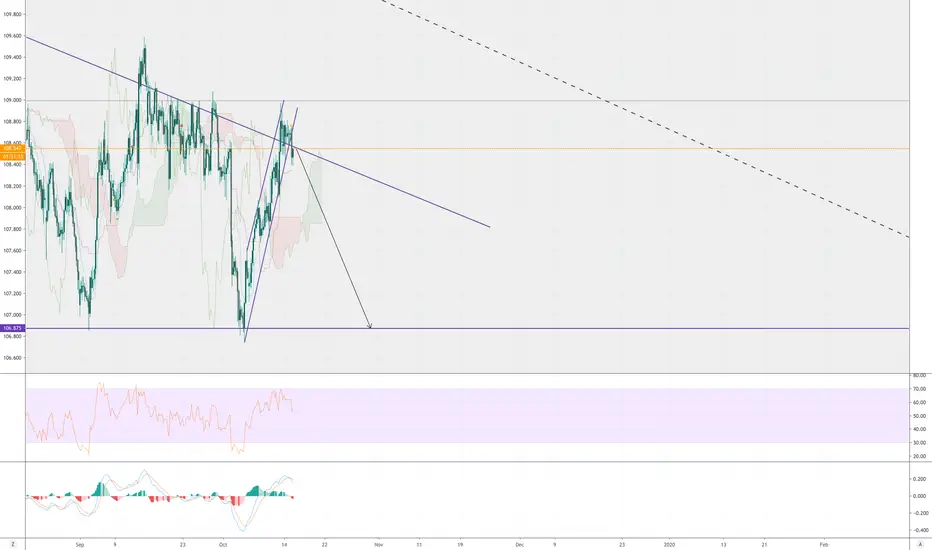Click the Z timezone button on the time axis
The height and width of the screenshot is (550, 932).
(x=12, y=544)
